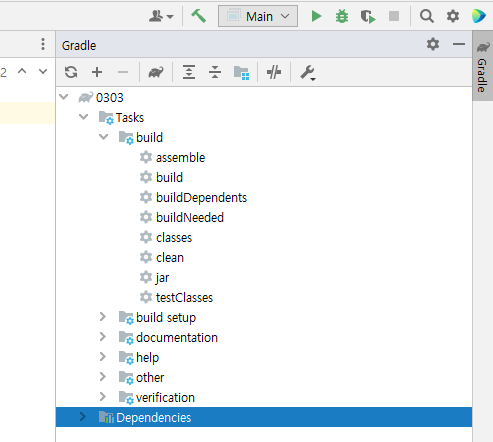
Task: Select the testClasses task
Action: tap(184, 297)
